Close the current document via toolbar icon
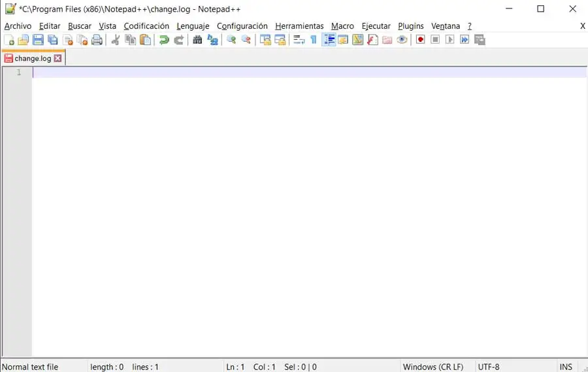The image size is (588, 372). 67,40
